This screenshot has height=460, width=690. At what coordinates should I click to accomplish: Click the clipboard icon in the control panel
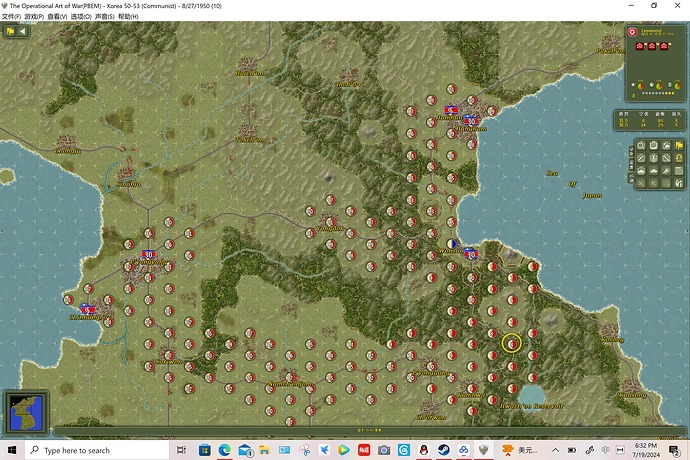(x=654, y=147)
